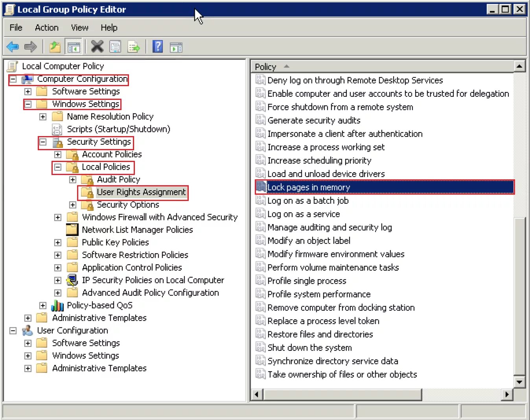Sort by the Policy column header
This screenshot has width=530, height=420.
coord(383,66)
